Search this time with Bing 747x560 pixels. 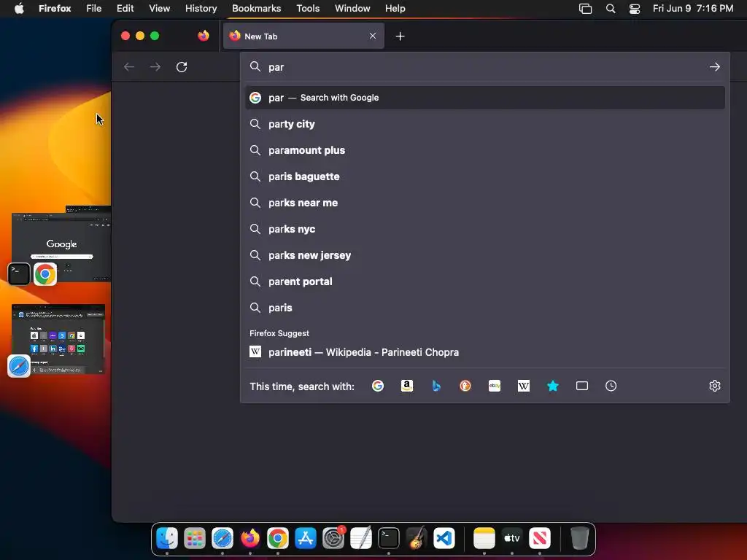[436, 386]
